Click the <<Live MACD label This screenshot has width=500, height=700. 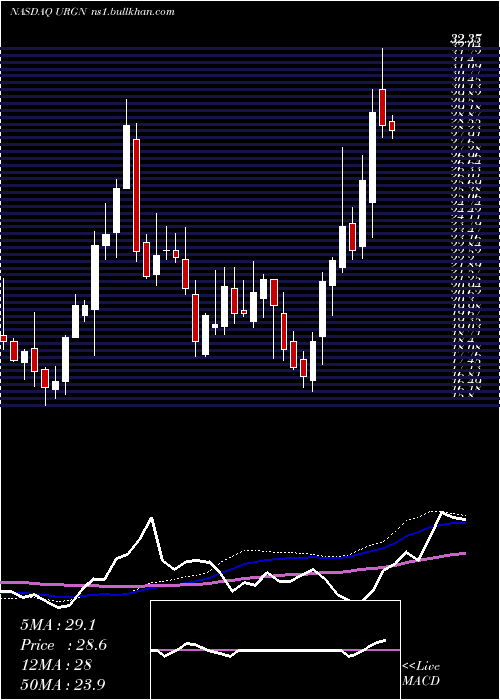[421, 674]
